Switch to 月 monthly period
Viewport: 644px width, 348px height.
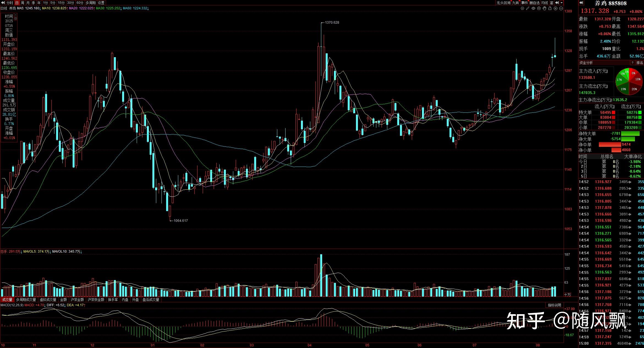tap(28, 3)
